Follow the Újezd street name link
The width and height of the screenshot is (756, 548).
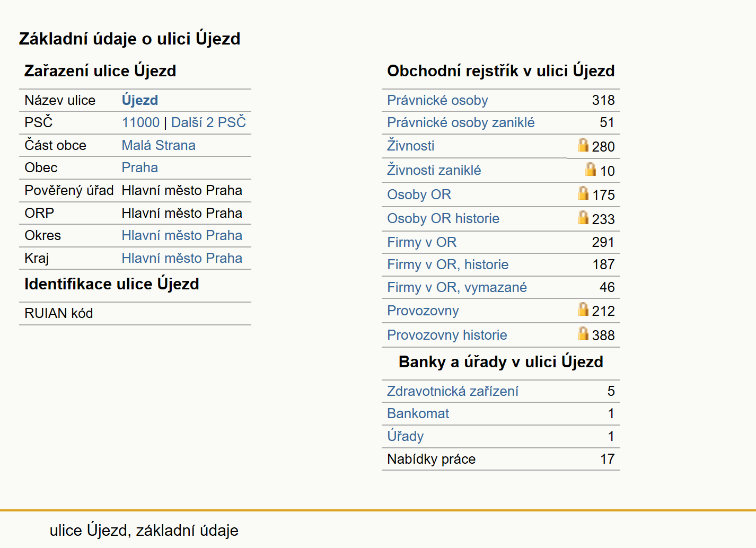click(140, 100)
